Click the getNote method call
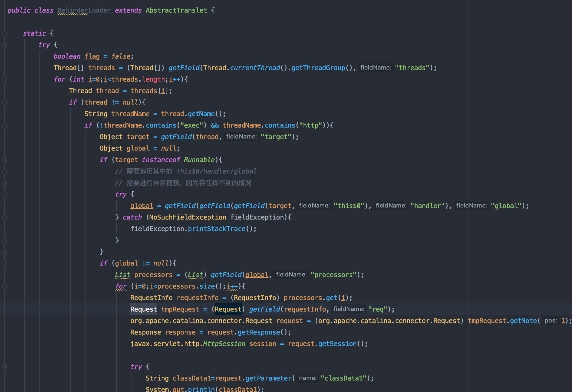Screen dimensions: 572x392 click(523, 321)
